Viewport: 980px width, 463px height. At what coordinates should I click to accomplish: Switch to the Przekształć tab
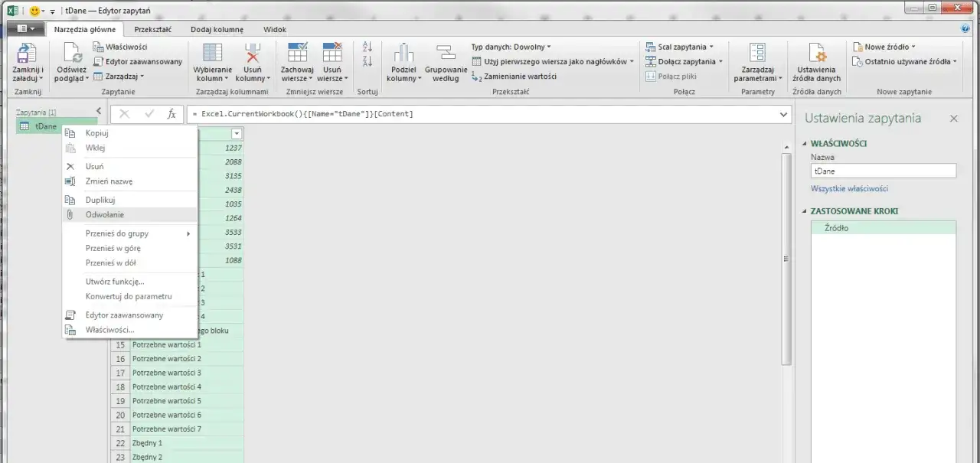coord(152,29)
